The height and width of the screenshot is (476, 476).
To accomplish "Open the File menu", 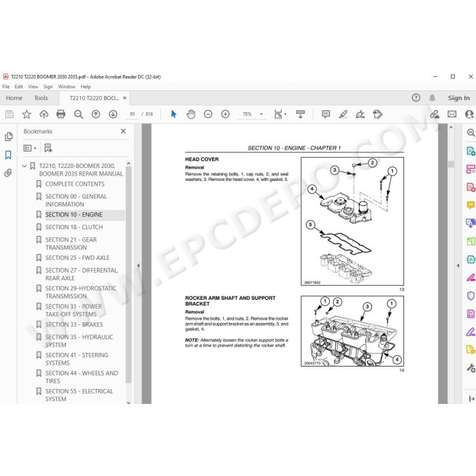I will pos(5,86).
